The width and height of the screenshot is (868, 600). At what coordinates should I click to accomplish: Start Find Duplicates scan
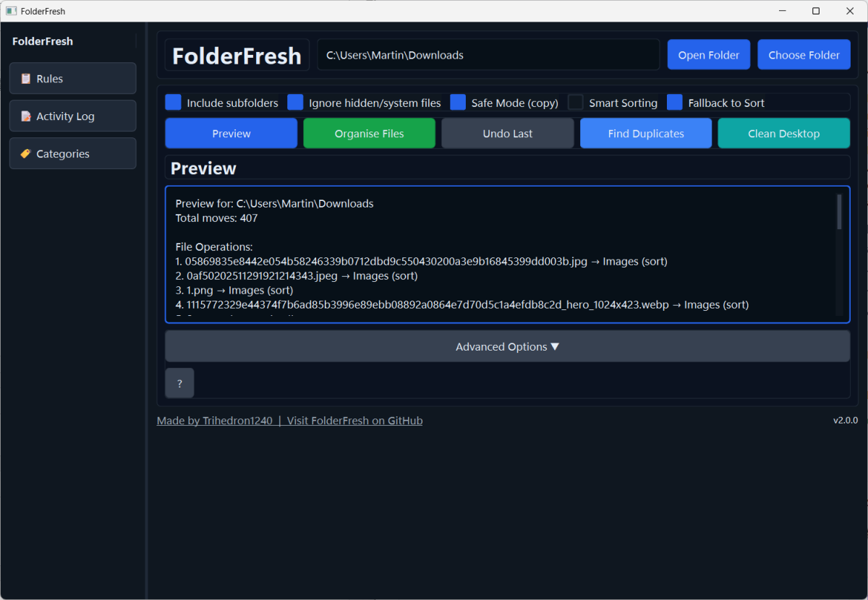point(645,133)
